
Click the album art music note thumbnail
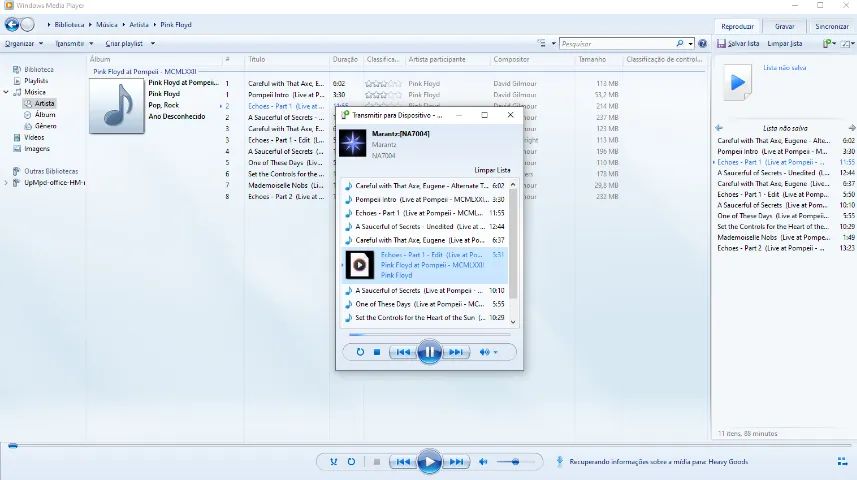(117, 106)
